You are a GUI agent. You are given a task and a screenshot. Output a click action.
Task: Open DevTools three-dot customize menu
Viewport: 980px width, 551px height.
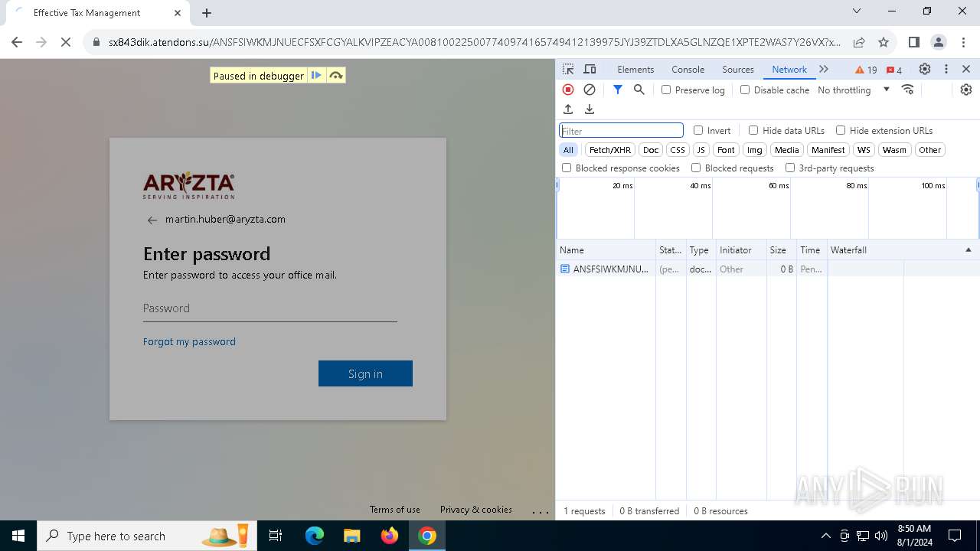946,69
